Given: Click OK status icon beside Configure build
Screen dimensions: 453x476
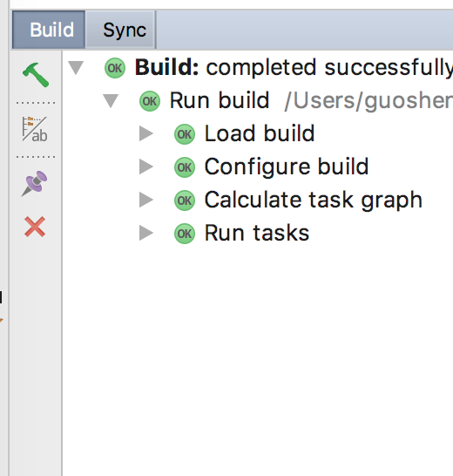Looking at the screenshot, I should (185, 167).
